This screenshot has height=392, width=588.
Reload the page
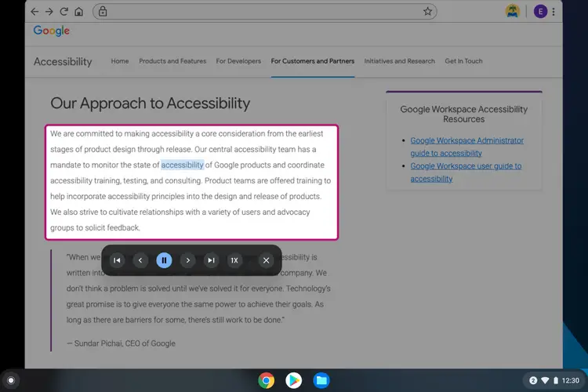(64, 12)
